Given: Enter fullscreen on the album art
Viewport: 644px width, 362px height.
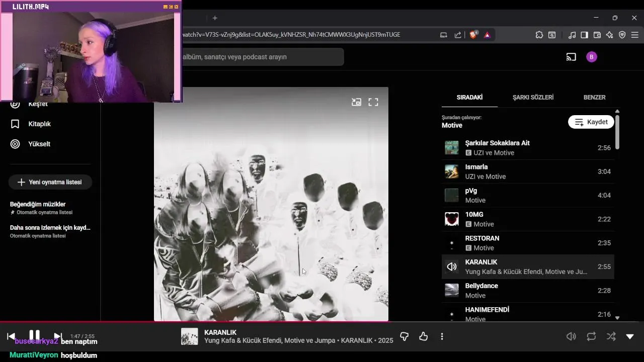Looking at the screenshot, I should click(373, 102).
